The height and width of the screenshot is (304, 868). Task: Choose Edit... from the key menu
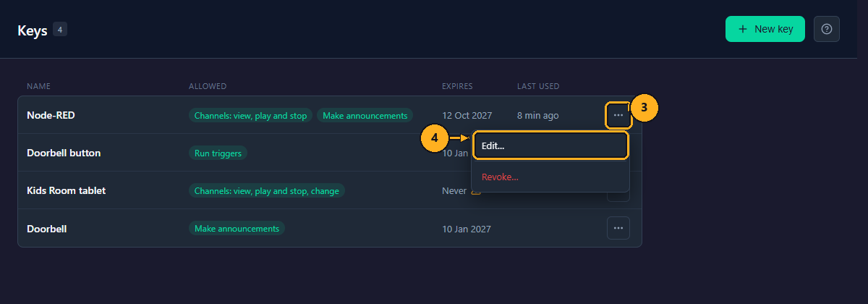coord(550,145)
